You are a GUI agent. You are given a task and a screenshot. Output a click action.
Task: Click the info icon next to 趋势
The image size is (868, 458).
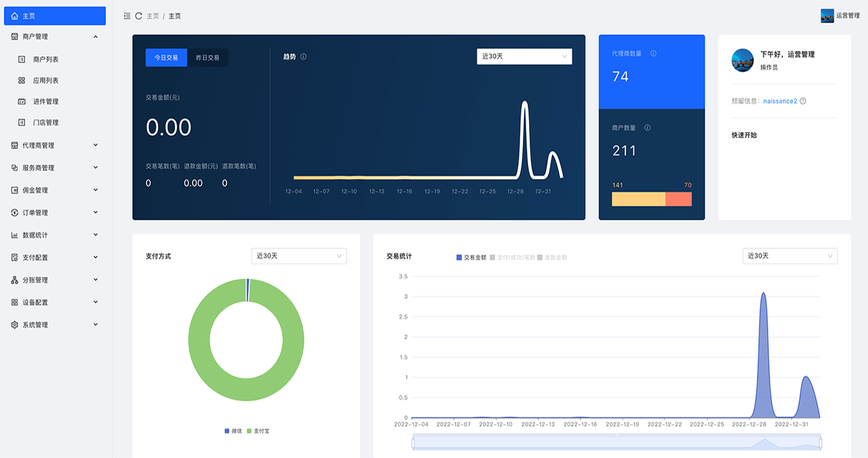tap(303, 57)
